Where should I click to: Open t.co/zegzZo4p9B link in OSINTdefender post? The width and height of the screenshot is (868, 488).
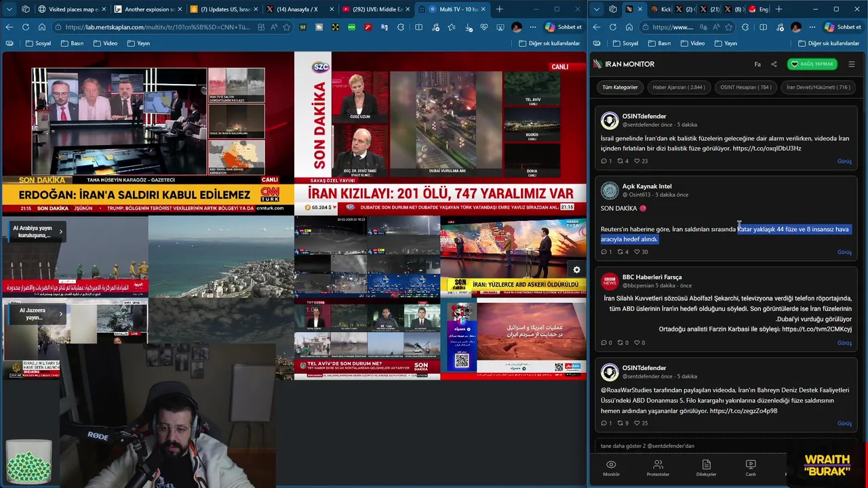743,411
